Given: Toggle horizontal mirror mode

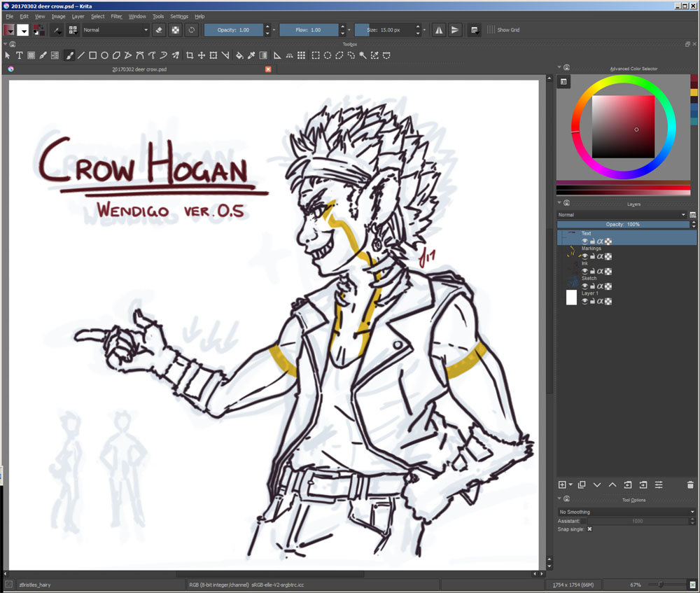Looking at the screenshot, I should click(439, 30).
